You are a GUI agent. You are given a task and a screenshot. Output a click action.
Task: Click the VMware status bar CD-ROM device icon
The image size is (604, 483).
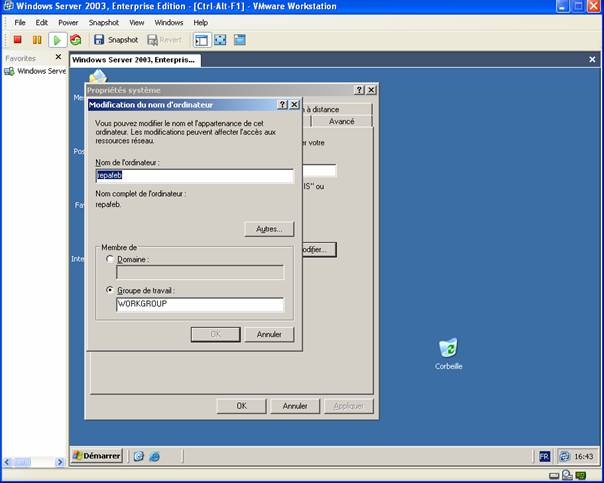coord(567,475)
